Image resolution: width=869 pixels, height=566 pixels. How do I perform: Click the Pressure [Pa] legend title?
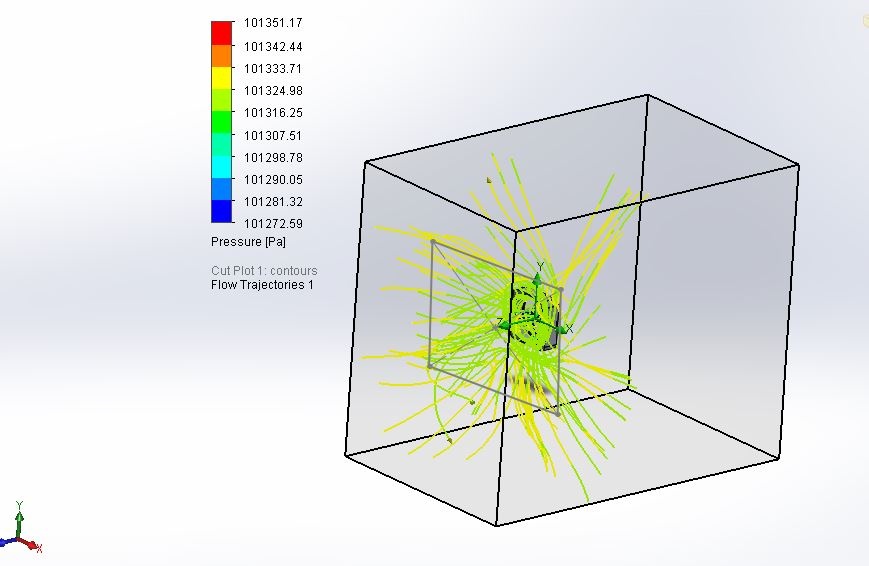click(248, 242)
